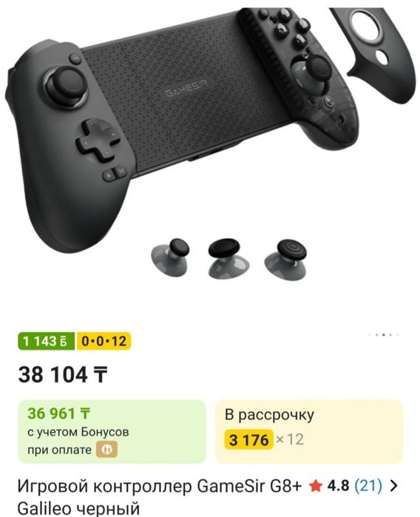Tap the yellow 3 176 monthly payment tag
420x517 pixels.
[x=249, y=440]
